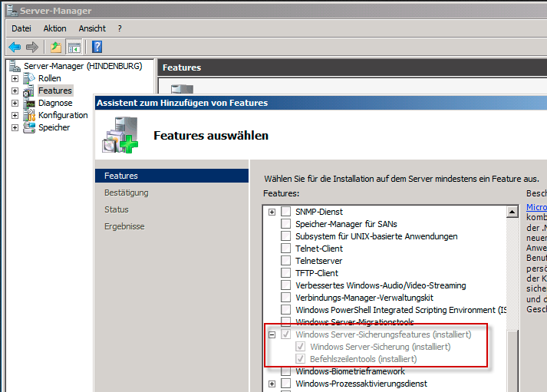Select Server-Manager (HINDENBURG) root label

(83, 66)
